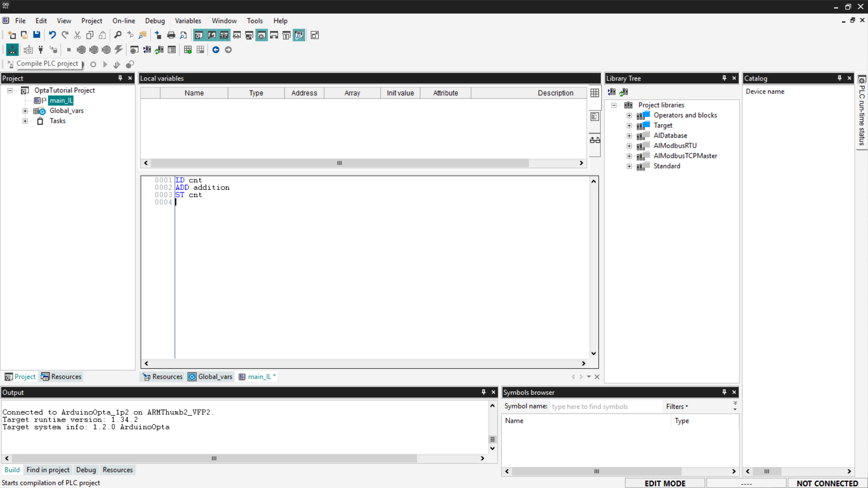This screenshot has width=868, height=488.
Task: Click the plug Connect to target icon
Action: [x=41, y=50]
